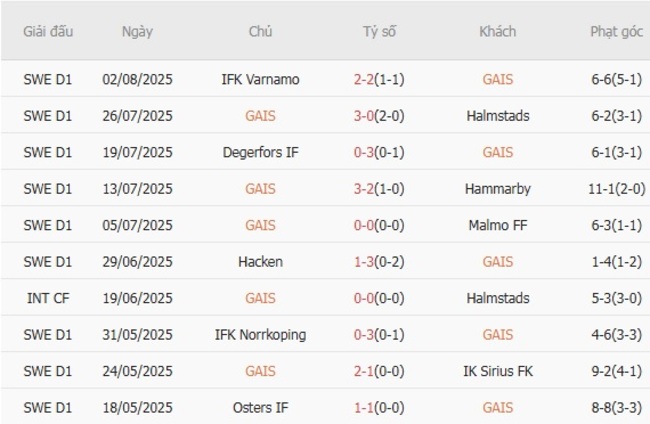The image size is (650, 424).
Task: Click the Khách column header
Action: click(x=497, y=31)
